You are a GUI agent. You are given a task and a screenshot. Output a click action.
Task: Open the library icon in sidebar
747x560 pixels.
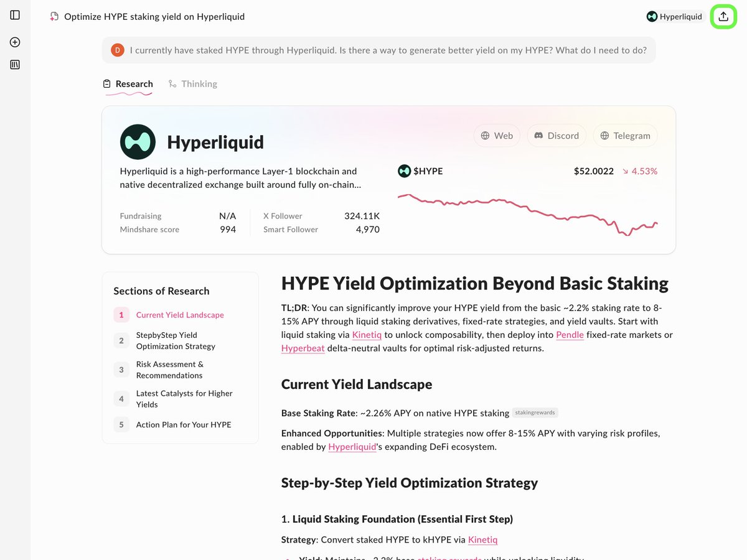15,64
